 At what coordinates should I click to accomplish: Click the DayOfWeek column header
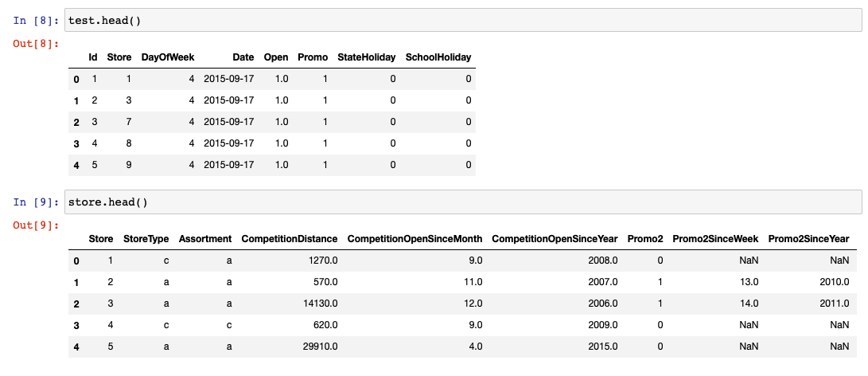[x=168, y=57]
